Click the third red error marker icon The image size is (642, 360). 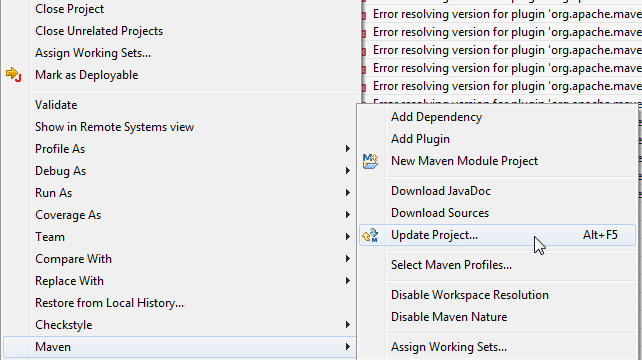click(x=364, y=51)
